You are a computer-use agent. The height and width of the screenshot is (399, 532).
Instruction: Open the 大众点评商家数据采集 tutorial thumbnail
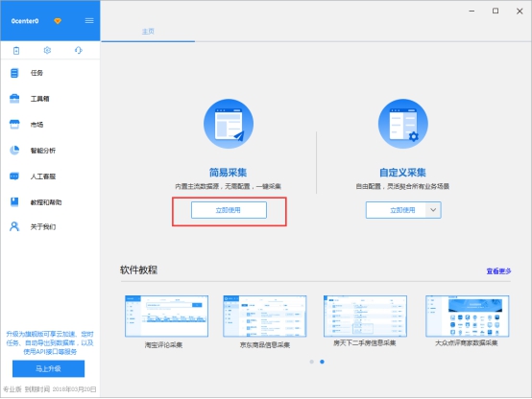[x=468, y=316]
